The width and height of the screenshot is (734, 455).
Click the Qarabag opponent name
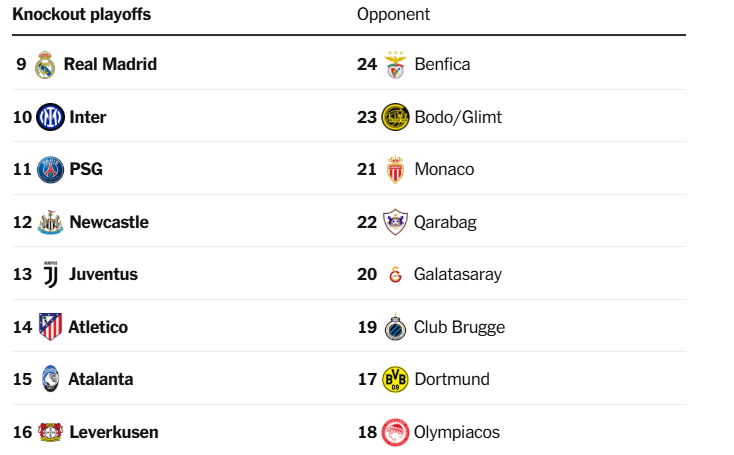(x=445, y=222)
